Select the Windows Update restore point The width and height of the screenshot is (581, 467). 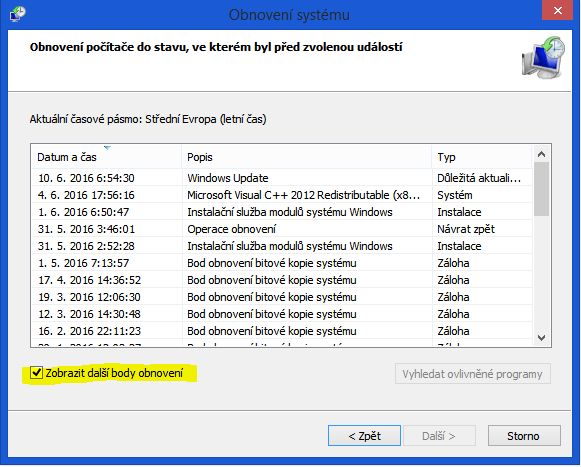pyautogui.click(x=282, y=178)
